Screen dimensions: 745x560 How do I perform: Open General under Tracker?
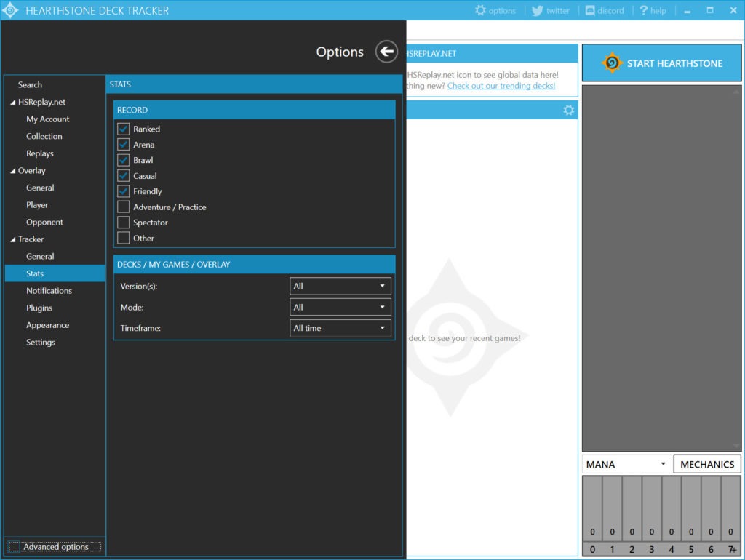pos(40,257)
